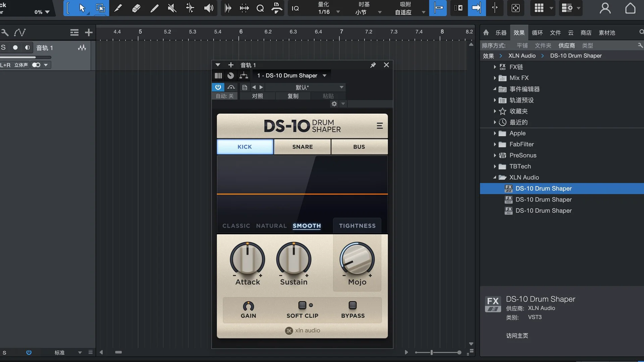Open browser home icon

click(486, 33)
